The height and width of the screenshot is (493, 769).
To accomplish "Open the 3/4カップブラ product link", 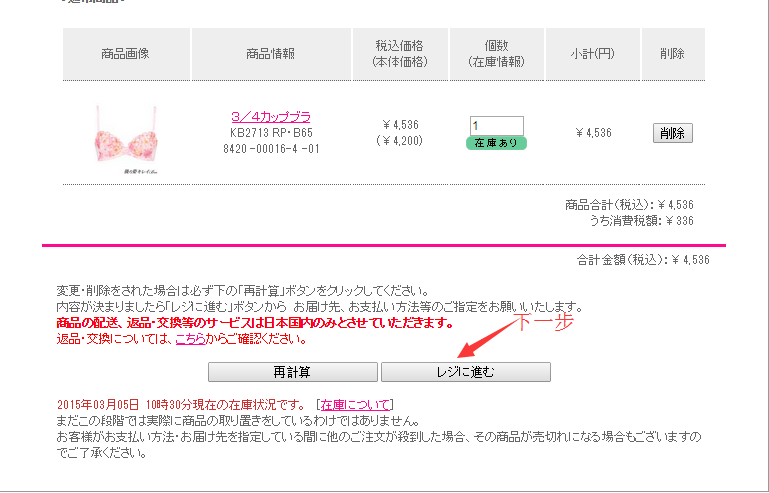I will click(x=271, y=117).
